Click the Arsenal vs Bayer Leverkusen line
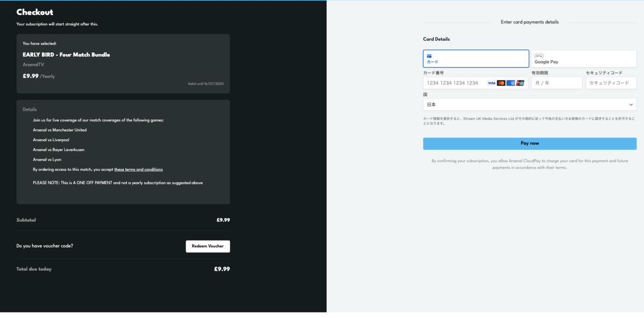 click(x=58, y=149)
